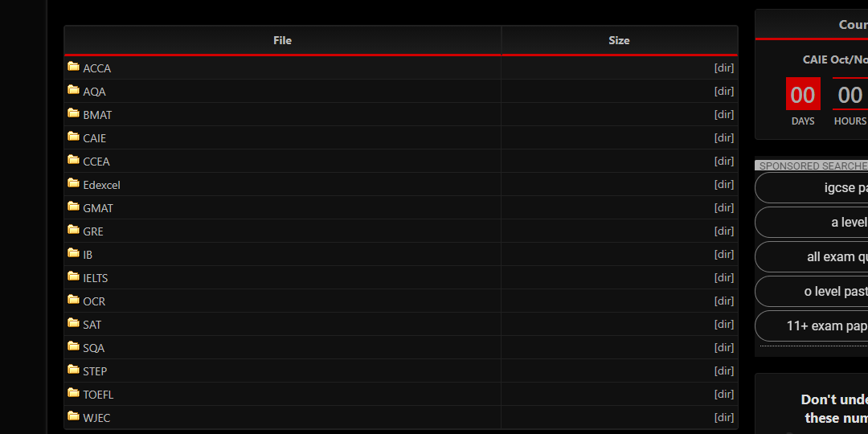Open the IB directory link
Screen dimensions: 868x434
click(x=88, y=255)
